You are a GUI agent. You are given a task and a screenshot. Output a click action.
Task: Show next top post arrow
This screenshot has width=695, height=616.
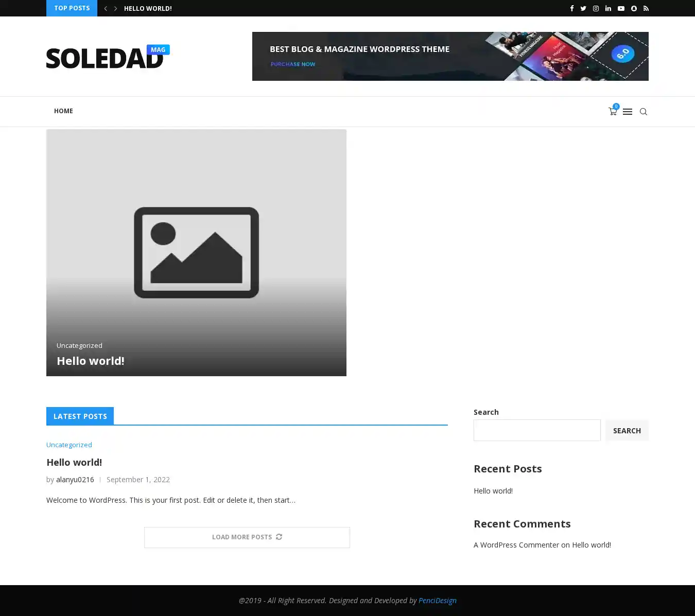[115, 8]
